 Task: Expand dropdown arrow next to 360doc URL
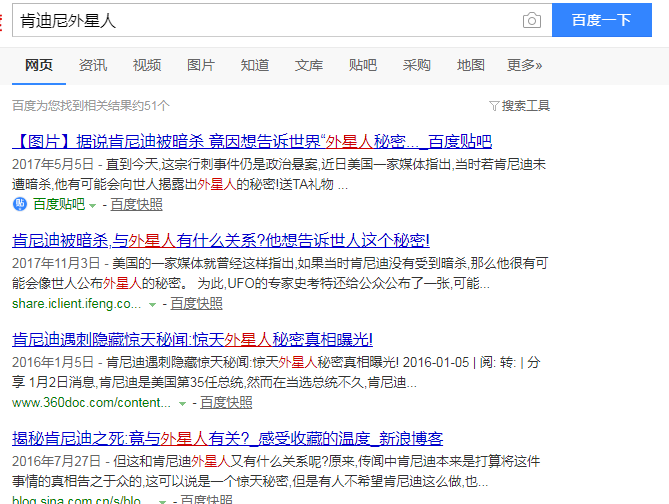(182, 404)
